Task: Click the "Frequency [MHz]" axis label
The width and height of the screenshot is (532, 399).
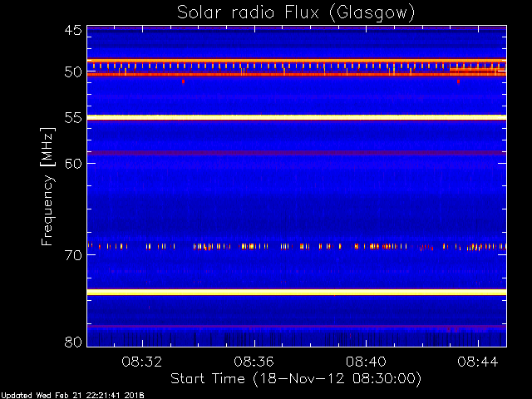Action: point(47,186)
